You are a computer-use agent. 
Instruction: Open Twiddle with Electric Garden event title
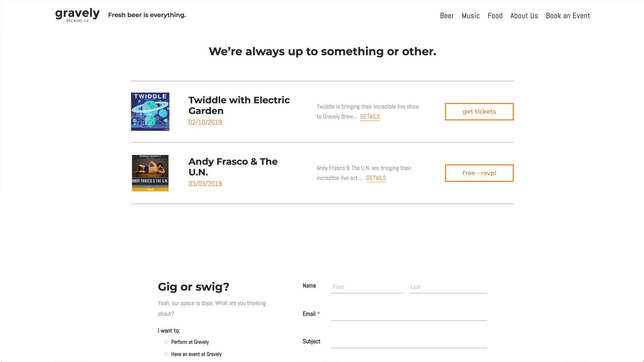(239, 105)
